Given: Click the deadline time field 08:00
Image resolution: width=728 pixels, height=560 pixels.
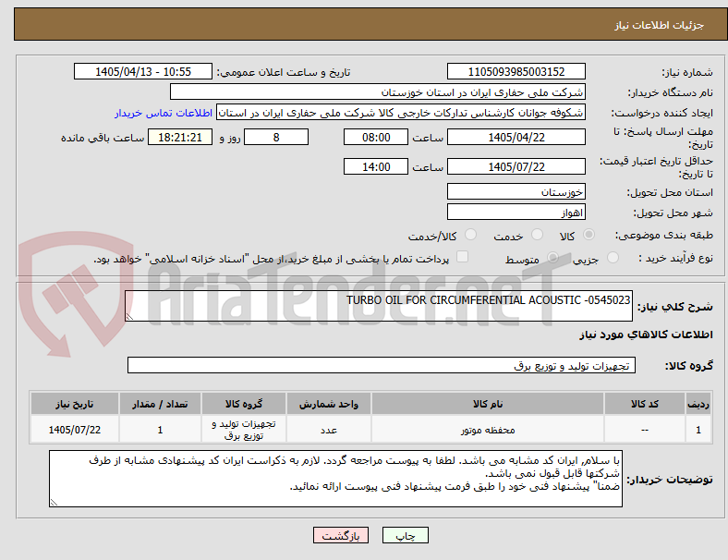Looking at the screenshot, I should coord(376,137).
